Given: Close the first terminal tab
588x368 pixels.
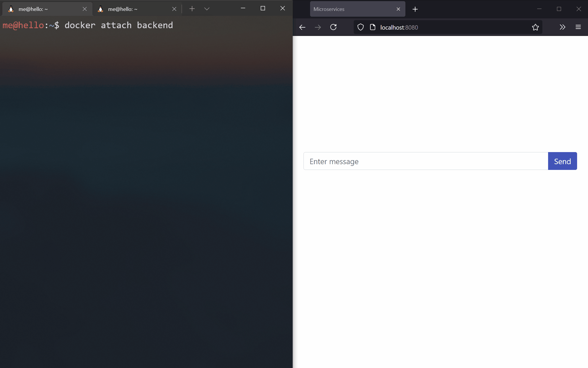Looking at the screenshot, I should (x=85, y=9).
